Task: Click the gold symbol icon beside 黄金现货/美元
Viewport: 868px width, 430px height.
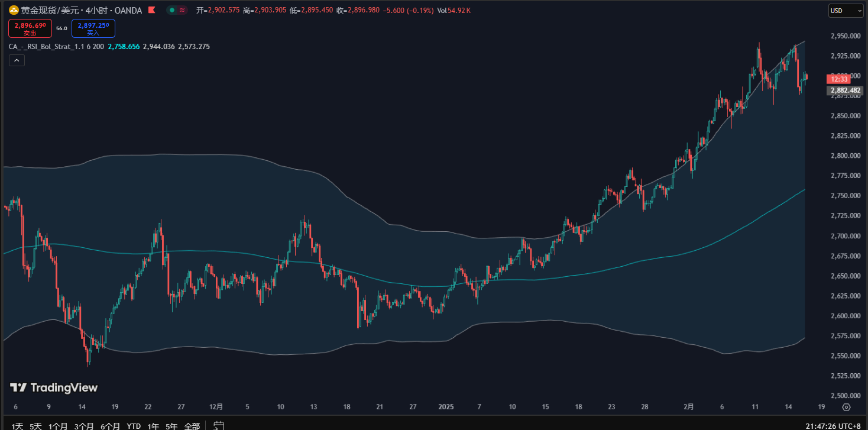Action: tap(13, 10)
